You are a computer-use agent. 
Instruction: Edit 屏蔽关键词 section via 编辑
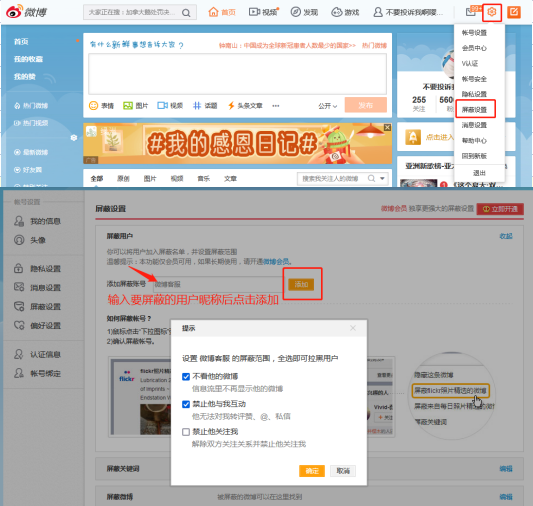coord(506,469)
